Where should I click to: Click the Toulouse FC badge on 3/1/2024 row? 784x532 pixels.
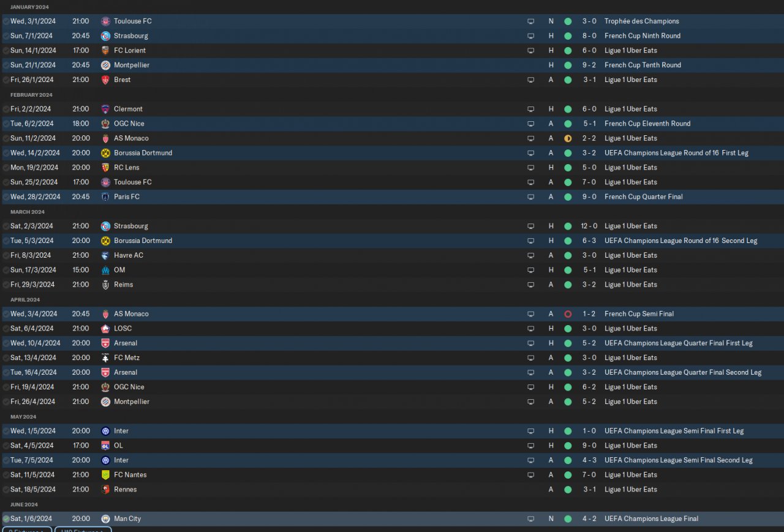click(x=105, y=21)
